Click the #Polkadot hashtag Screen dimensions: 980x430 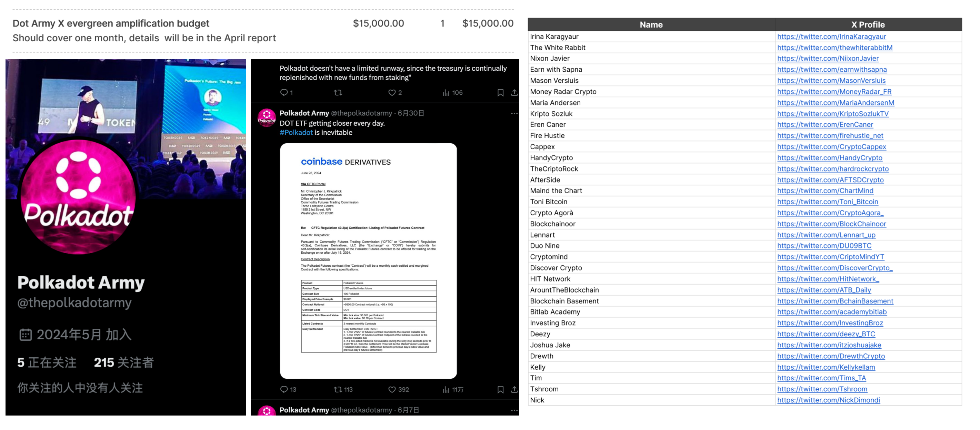coord(296,132)
